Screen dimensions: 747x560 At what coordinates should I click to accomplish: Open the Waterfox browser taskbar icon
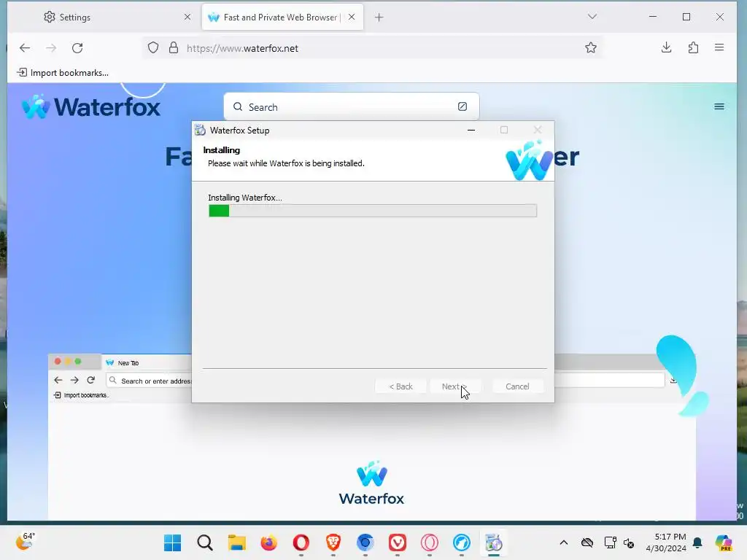[461, 542]
